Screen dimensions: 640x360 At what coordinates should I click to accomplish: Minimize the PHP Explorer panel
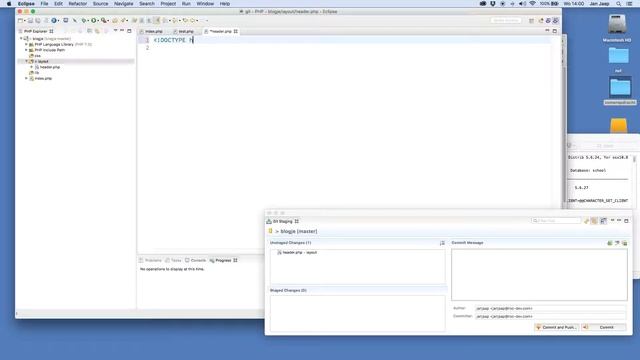(x=122, y=31)
